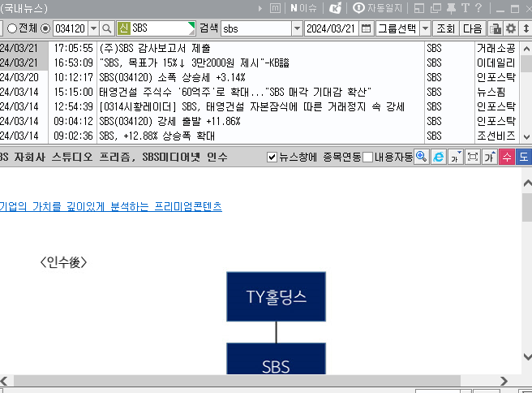
Task: Click the print/lock icon beside 다음 button
Action: coord(496,28)
